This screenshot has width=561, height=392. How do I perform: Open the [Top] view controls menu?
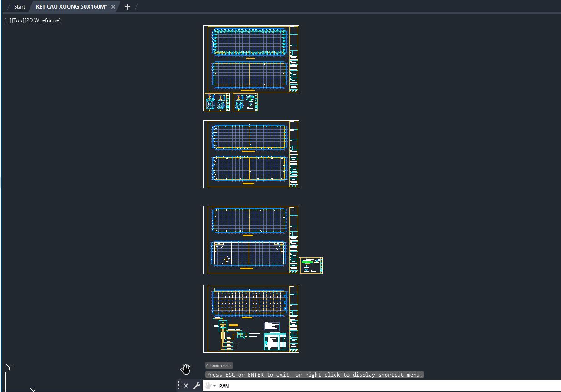tap(18, 20)
